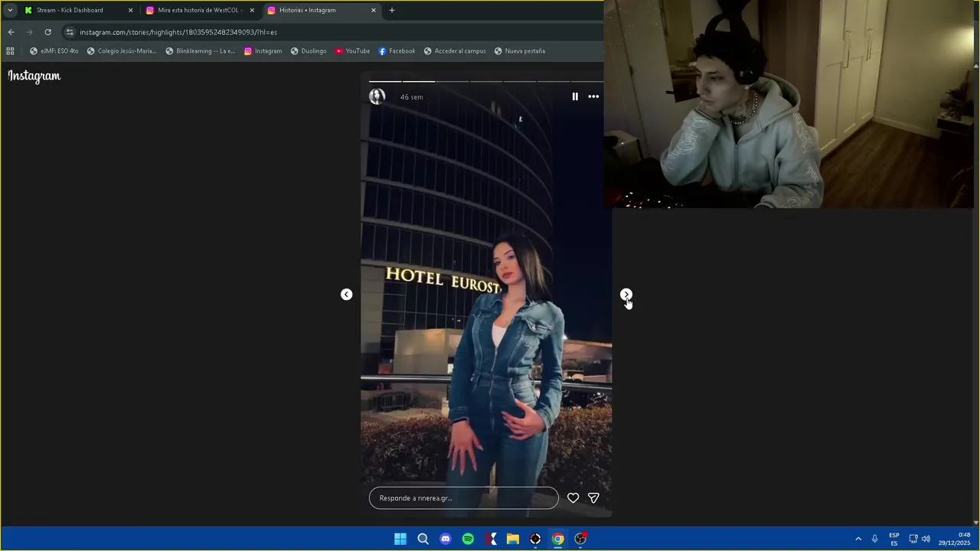The width and height of the screenshot is (980, 551).
Task: Close the 'Stream - Kick Dashboard' tab
Action: [x=130, y=10]
